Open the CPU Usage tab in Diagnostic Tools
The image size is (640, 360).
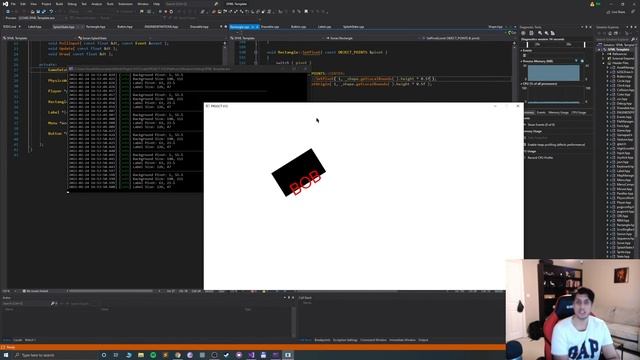[578, 112]
